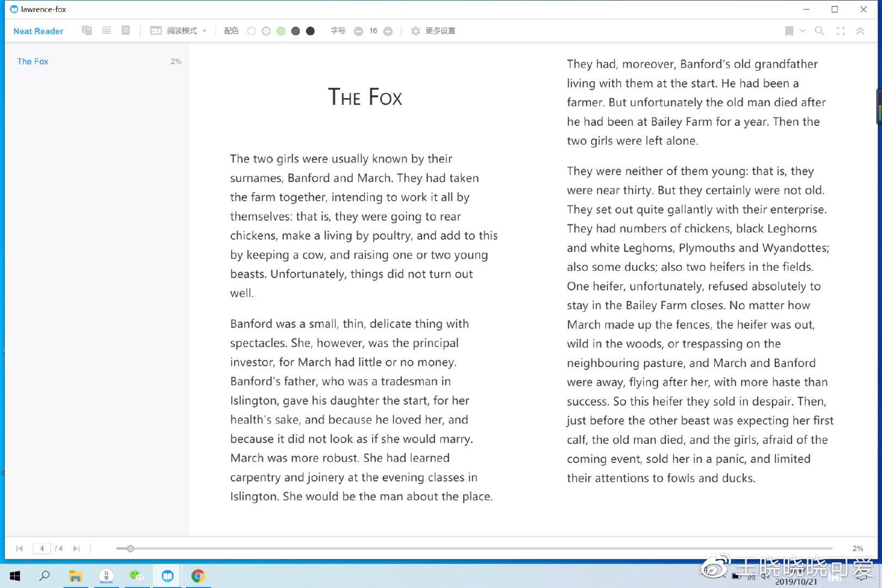
Task: Maximize the Neat Reader window
Action: [835, 9]
